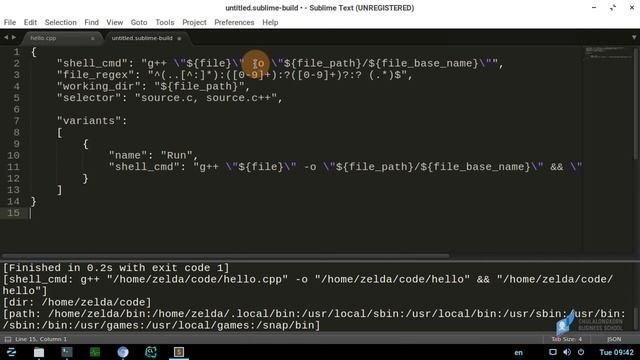Click Line 15, Column 1 status text
The height and width of the screenshot is (360, 640).
tap(41, 339)
